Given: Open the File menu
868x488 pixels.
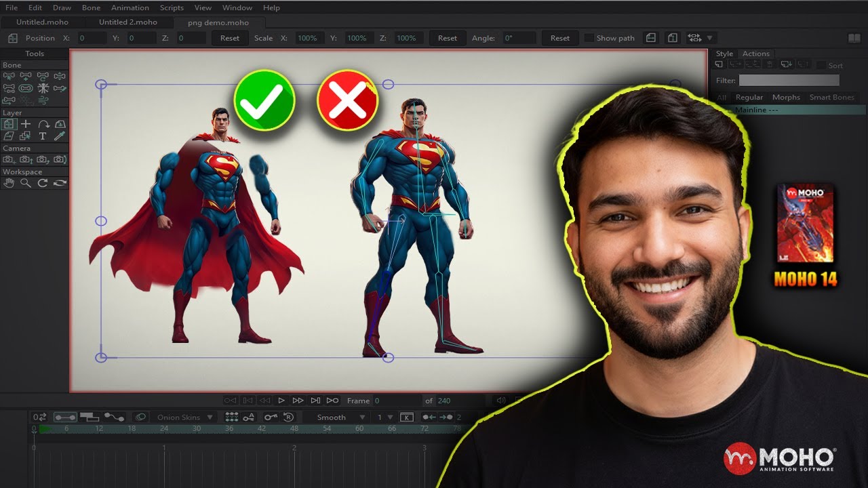Looking at the screenshot, I should pyautogui.click(x=12, y=7).
